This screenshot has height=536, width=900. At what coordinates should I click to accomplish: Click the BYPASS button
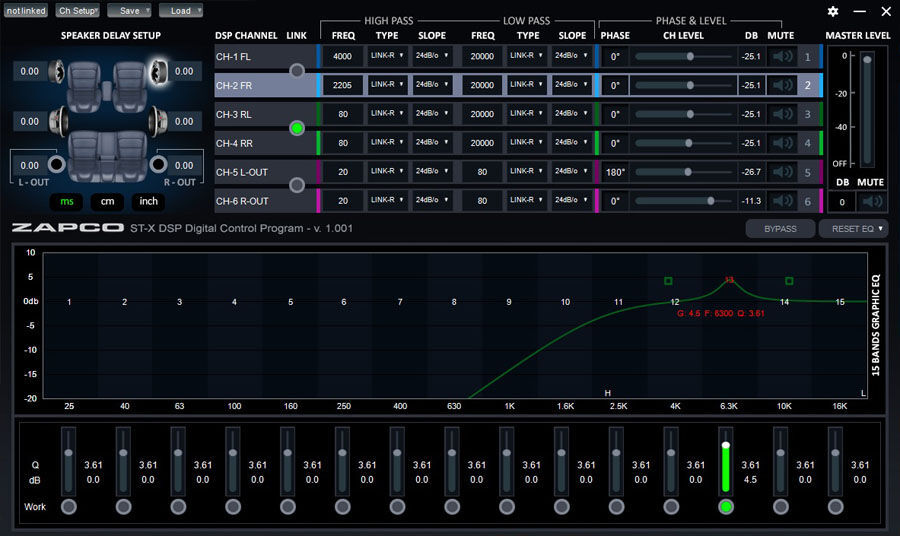(x=779, y=229)
